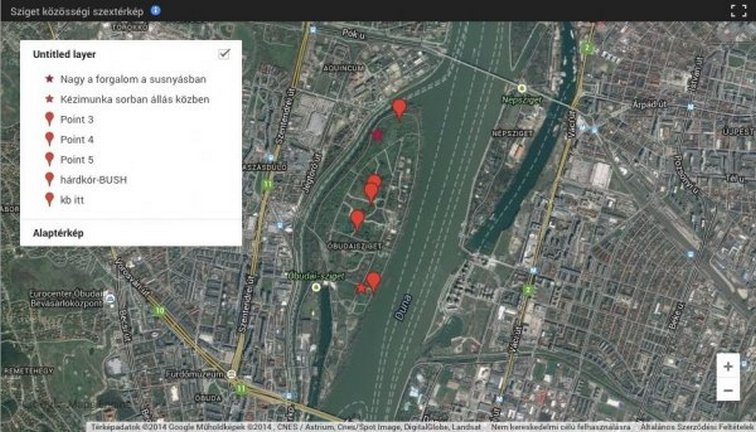
Task: Click the dark red star marker below Aquincum
Action: coord(377,134)
